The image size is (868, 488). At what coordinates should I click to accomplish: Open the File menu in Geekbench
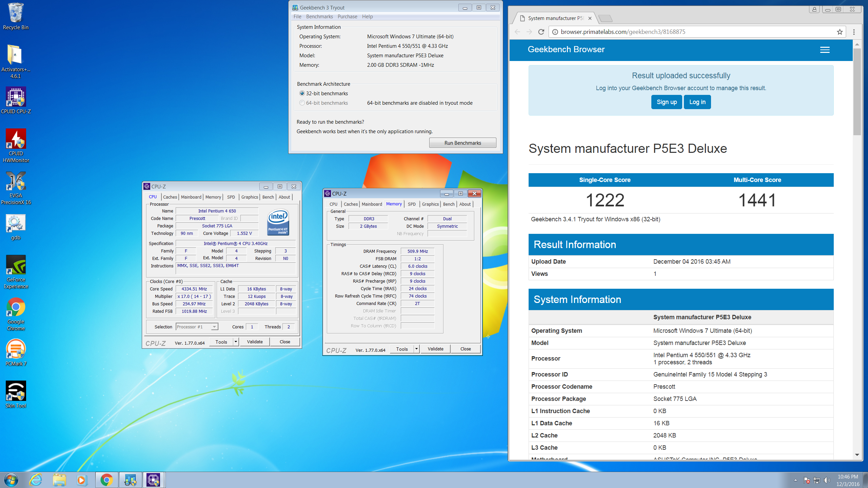[x=297, y=17]
